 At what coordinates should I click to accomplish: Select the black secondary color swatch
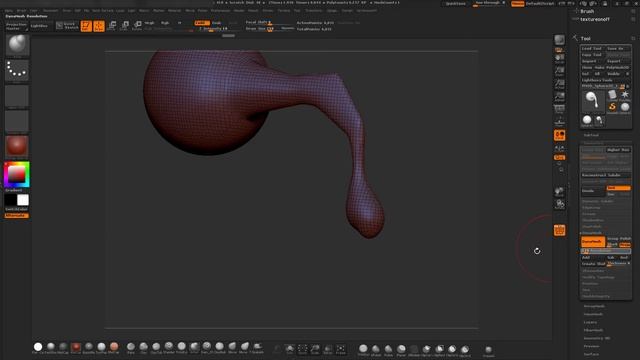[x=11, y=200]
